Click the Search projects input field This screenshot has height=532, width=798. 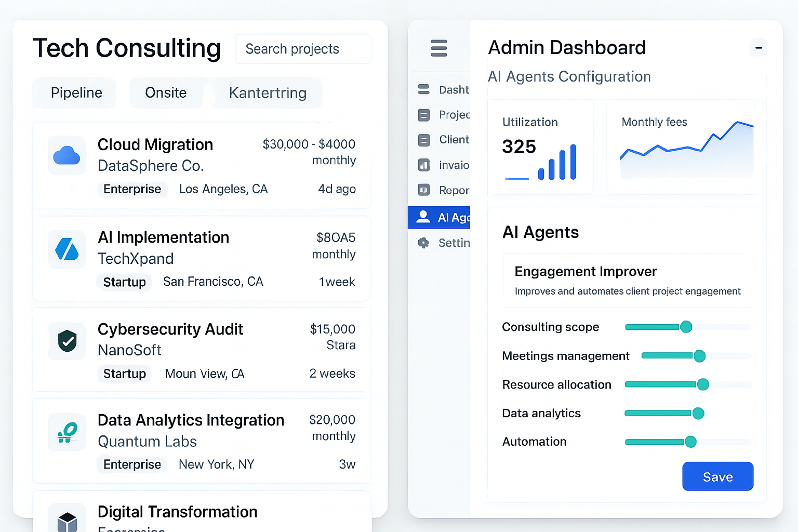(x=303, y=49)
